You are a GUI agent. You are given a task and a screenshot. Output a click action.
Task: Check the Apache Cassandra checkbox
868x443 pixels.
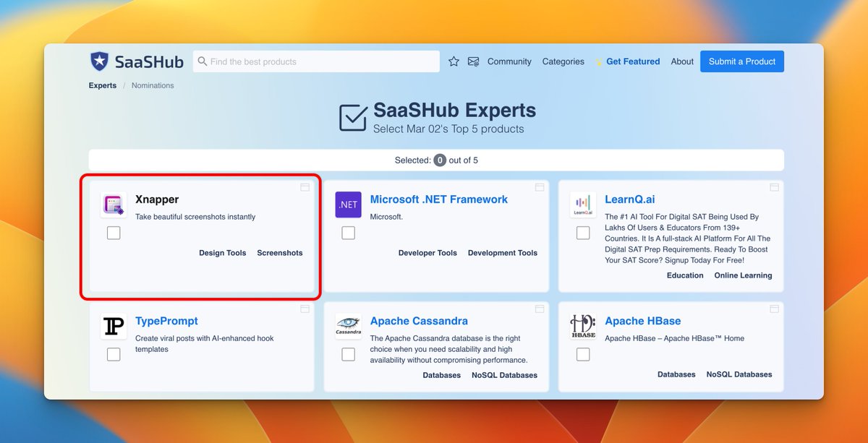(x=349, y=354)
